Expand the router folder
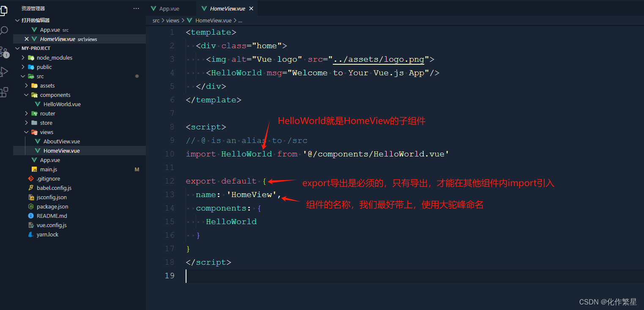The height and width of the screenshot is (310, 644). pos(27,113)
